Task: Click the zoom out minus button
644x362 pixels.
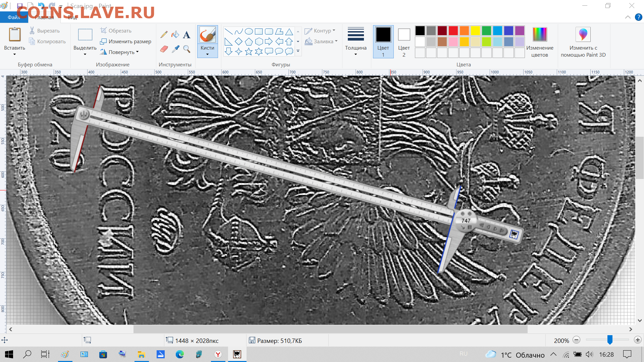Action: pyautogui.click(x=576, y=340)
